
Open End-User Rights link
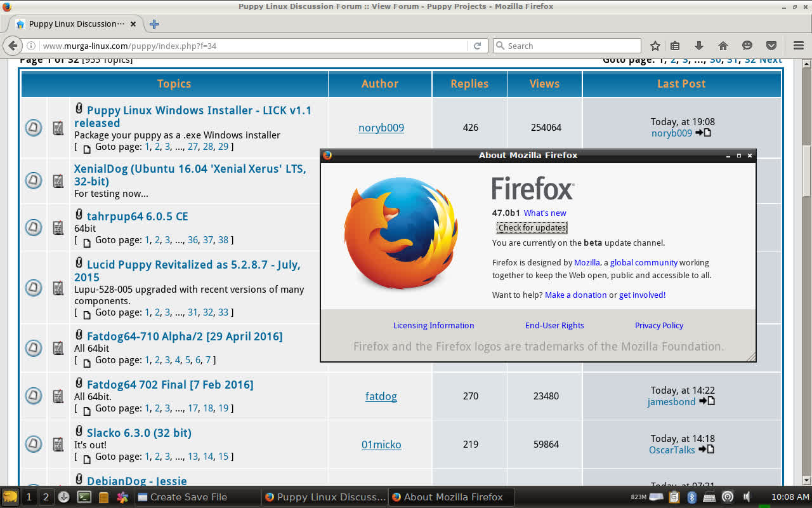click(x=554, y=325)
